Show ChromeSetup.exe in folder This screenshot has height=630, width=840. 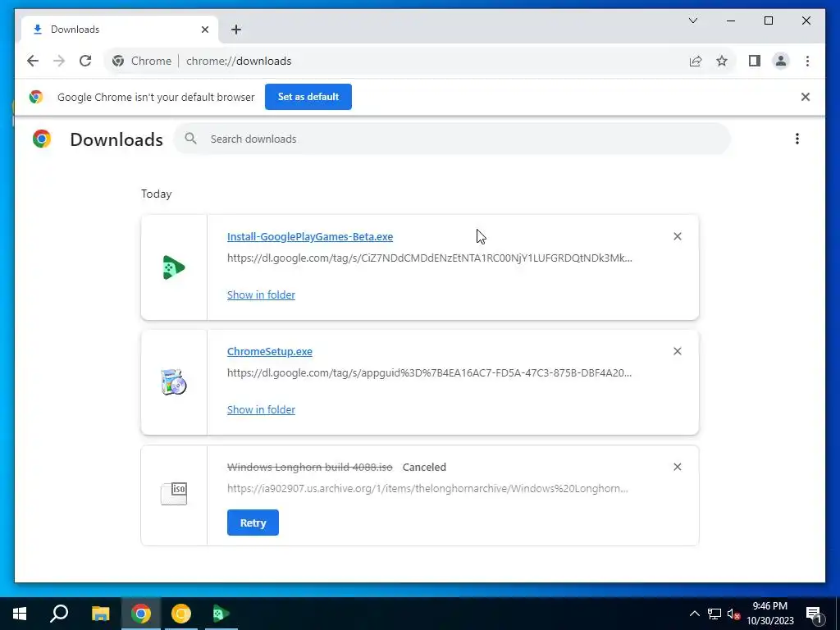tap(261, 409)
